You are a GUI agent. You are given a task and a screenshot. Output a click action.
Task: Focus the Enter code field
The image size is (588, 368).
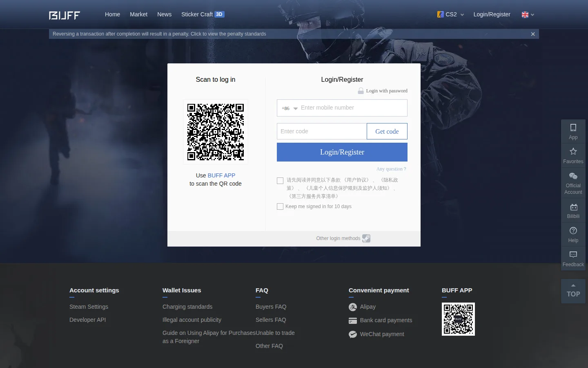(322, 131)
